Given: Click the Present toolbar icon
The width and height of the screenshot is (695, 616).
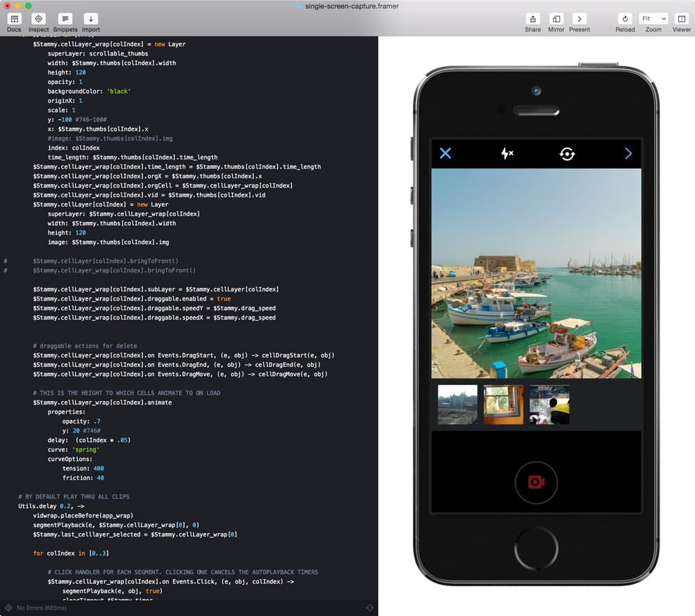Looking at the screenshot, I should click(580, 19).
